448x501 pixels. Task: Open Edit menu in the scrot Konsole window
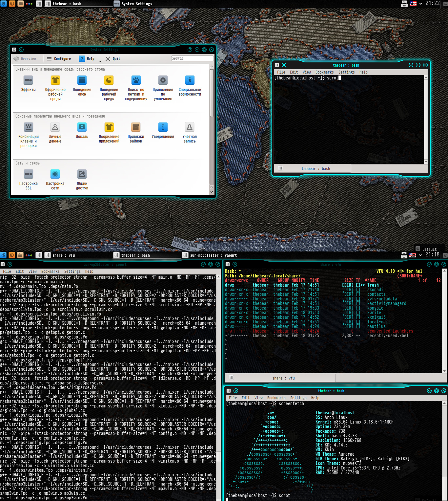[x=294, y=72]
